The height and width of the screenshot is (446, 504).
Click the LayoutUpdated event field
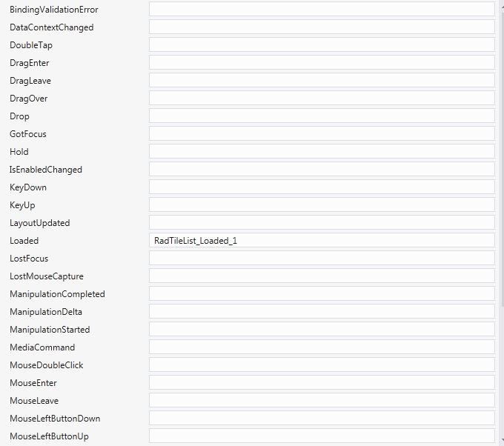[322, 222]
